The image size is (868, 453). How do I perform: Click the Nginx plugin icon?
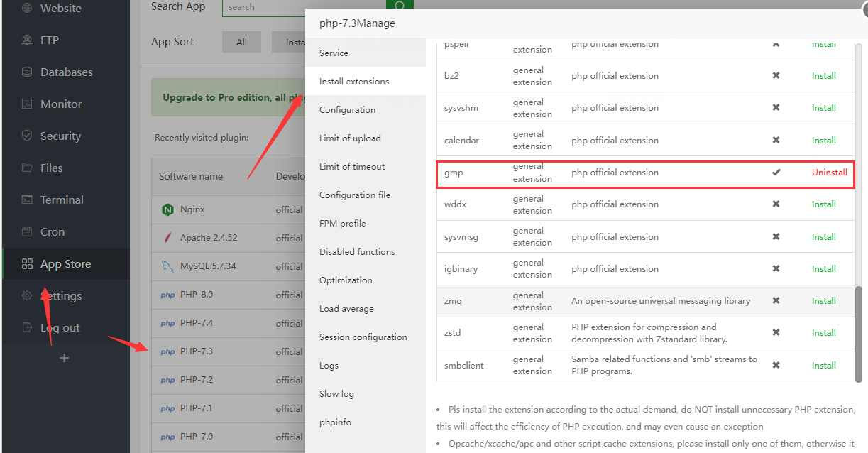pos(170,209)
